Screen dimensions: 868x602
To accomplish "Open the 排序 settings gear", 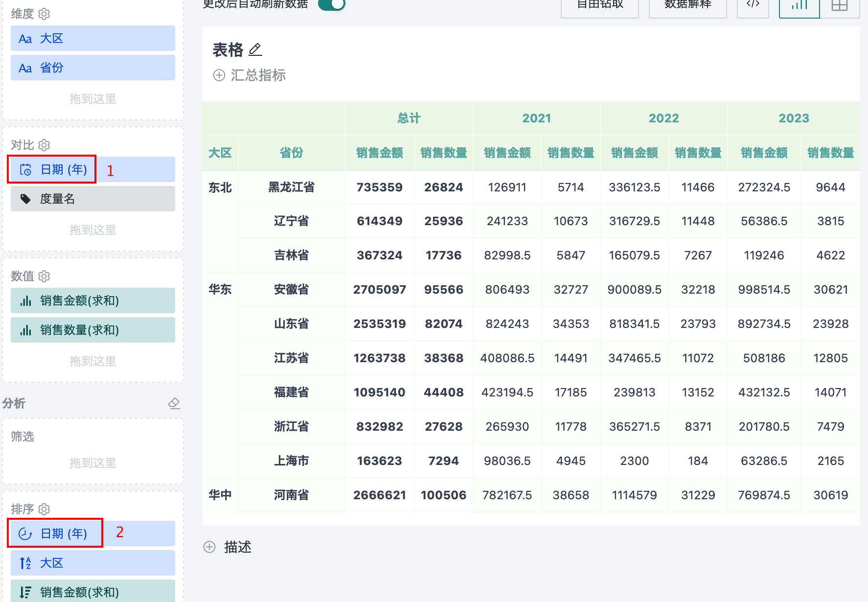I will pyautogui.click(x=44, y=509).
